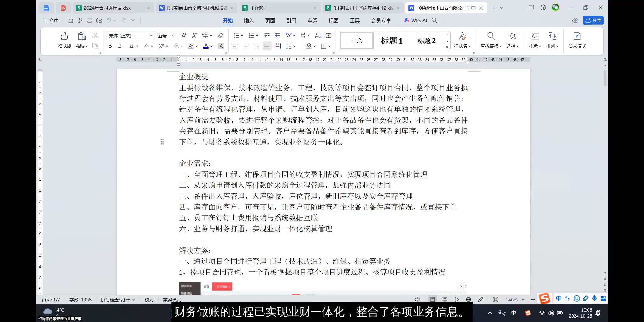The width and height of the screenshot is (644, 322).
Task: Apply bold formatting to text
Action: tap(110, 46)
